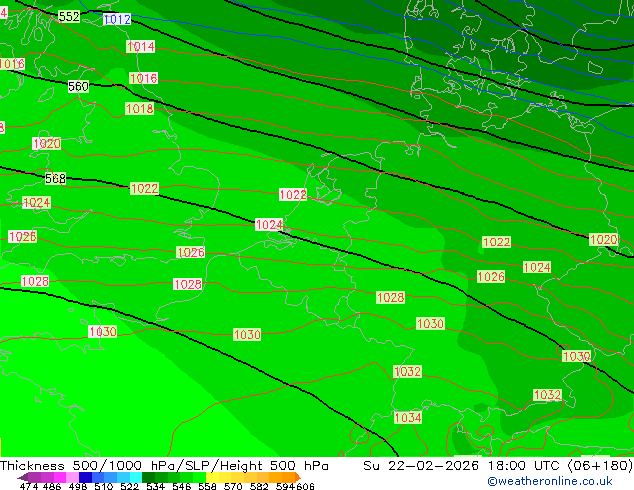This screenshot has width=634, height=490.
Task: Select the cyan legend swatch
Action: coord(136,477)
